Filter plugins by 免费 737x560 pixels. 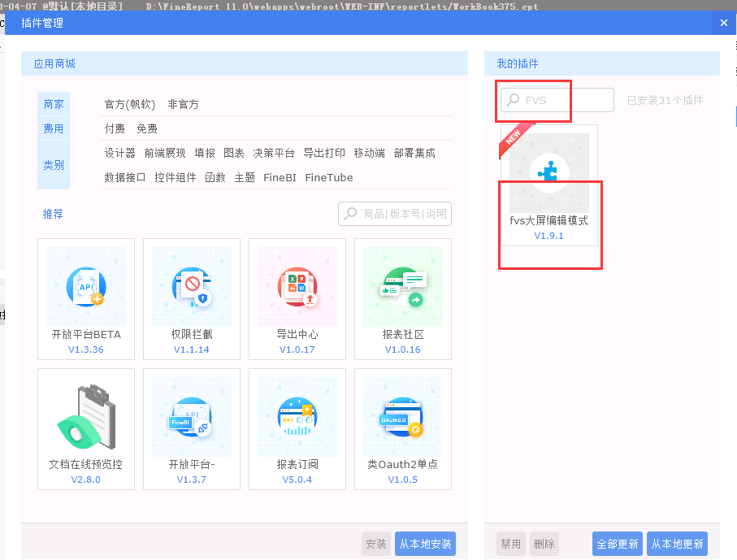(x=147, y=128)
